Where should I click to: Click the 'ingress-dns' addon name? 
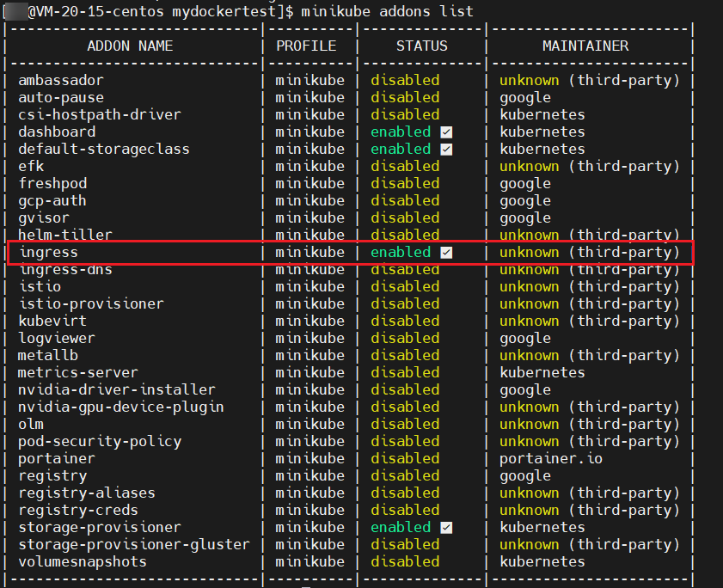65,270
